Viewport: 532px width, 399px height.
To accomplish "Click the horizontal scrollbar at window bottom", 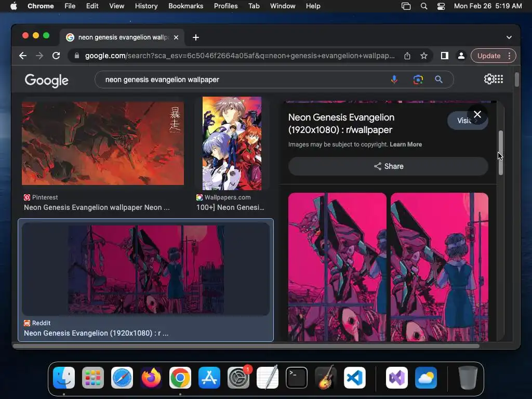I will pos(246,346).
